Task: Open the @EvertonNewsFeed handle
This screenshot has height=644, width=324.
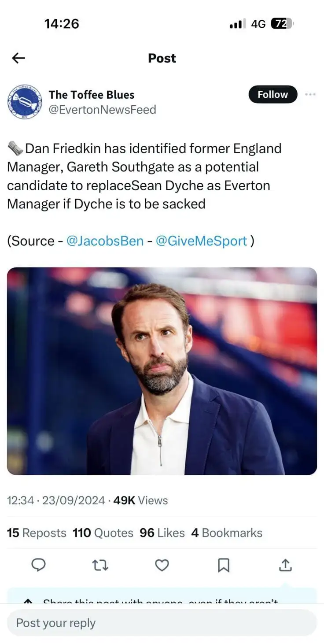Action: point(102,109)
